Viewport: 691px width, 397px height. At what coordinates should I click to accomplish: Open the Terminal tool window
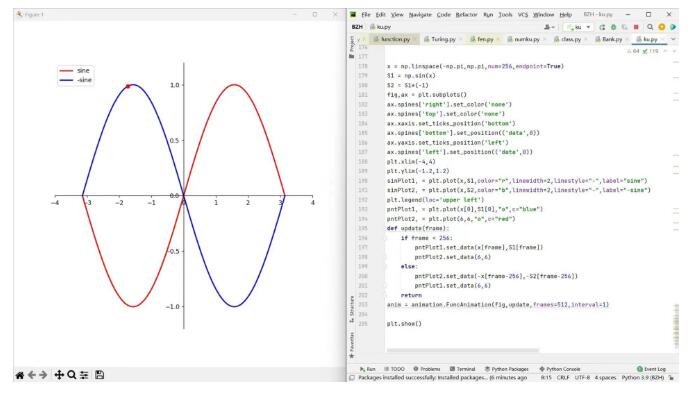[462, 369]
